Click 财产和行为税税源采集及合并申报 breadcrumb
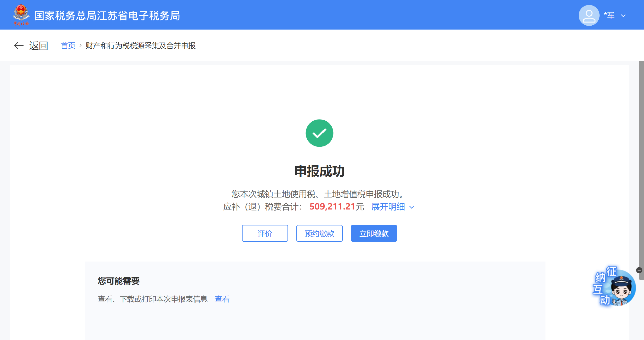 (x=141, y=46)
